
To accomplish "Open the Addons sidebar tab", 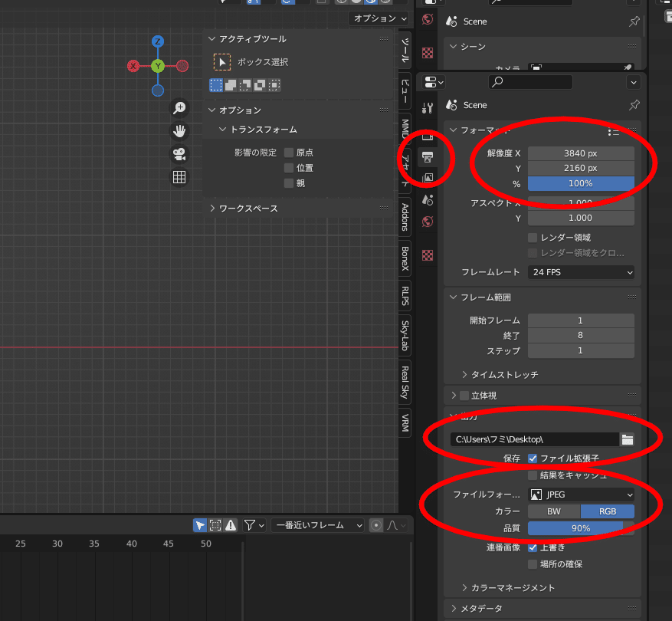I will (x=405, y=217).
